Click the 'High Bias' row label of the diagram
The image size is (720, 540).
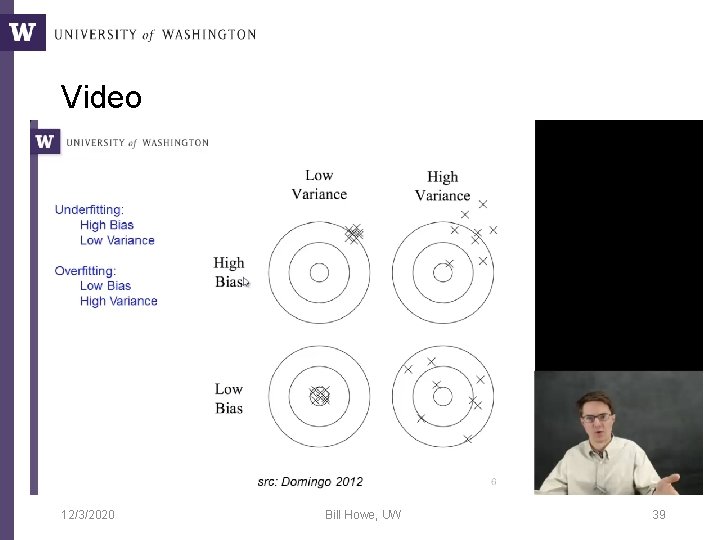pyautogui.click(x=229, y=272)
